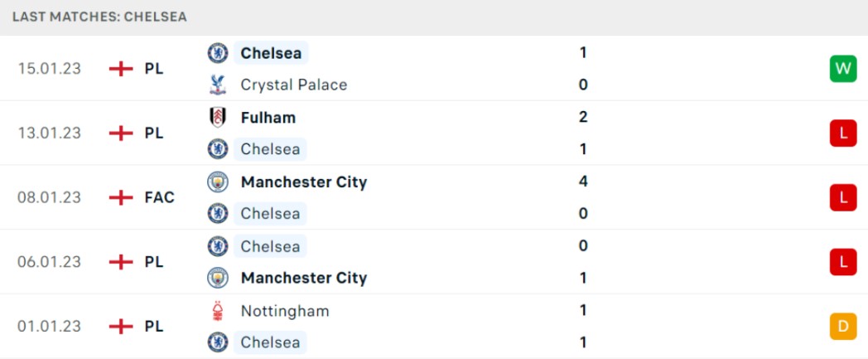Open the Crystal Palace team link
The image size is (868, 359).
294,85
